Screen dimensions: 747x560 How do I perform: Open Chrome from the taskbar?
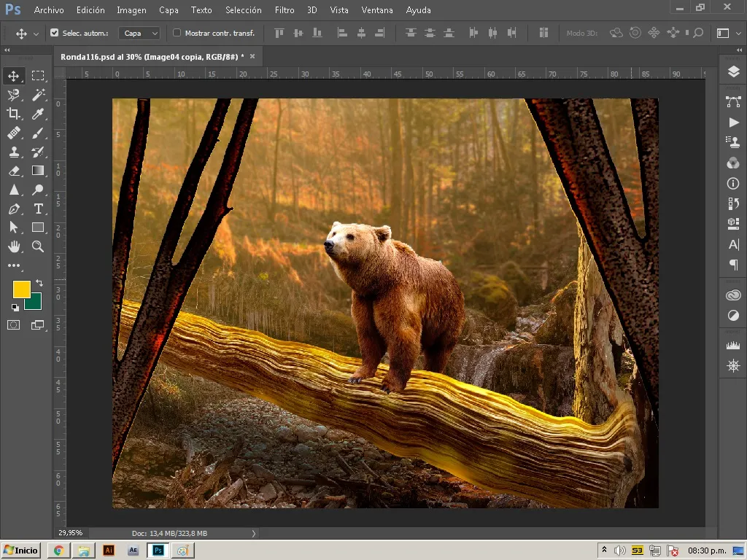point(59,551)
